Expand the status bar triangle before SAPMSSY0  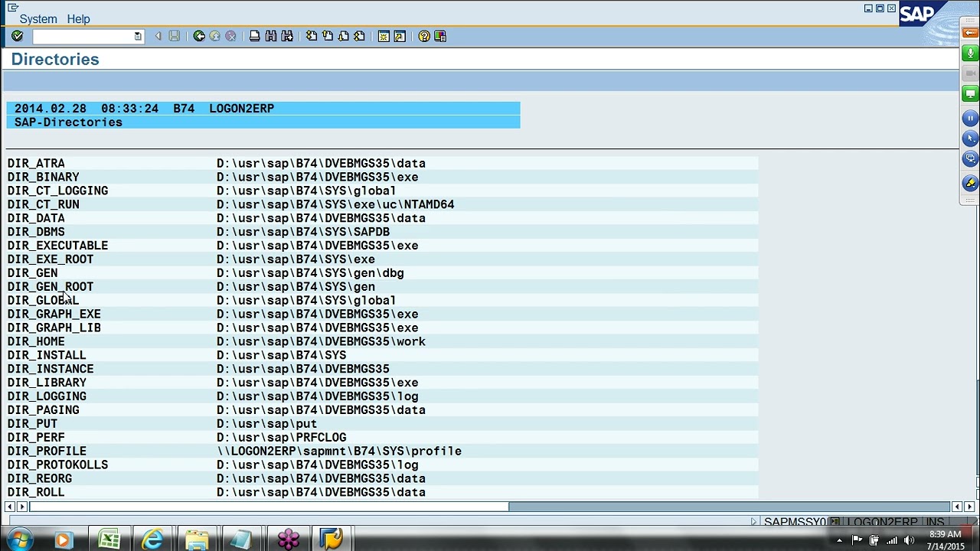point(754,522)
